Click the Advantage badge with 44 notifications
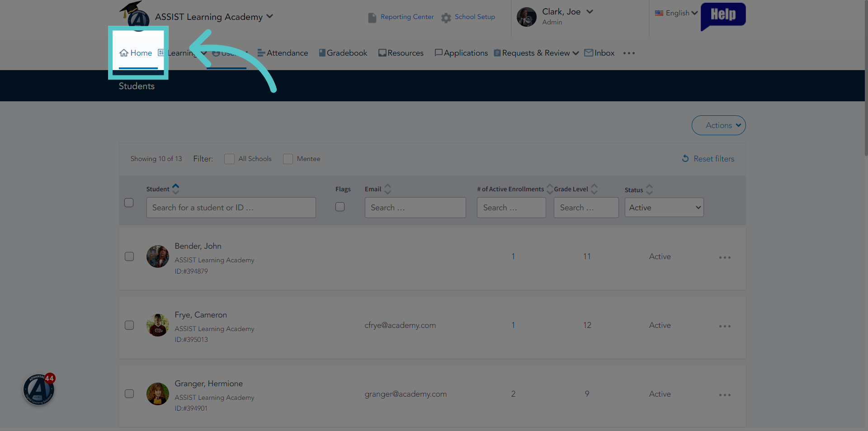868x431 pixels. 39,389
